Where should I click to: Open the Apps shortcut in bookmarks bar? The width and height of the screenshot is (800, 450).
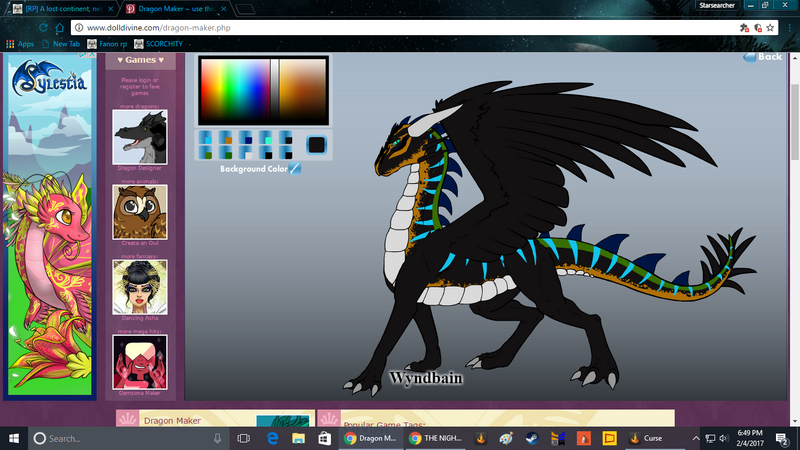pyautogui.click(x=20, y=44)
